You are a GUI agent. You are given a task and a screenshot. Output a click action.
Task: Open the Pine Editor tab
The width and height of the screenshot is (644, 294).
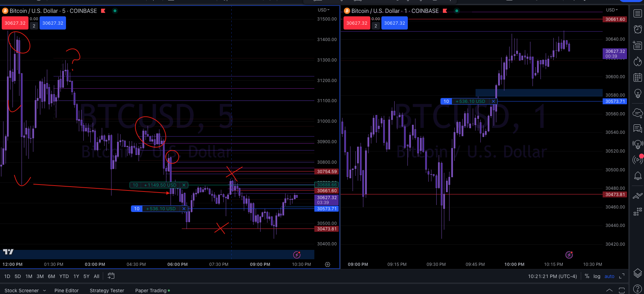coord(66,291)
